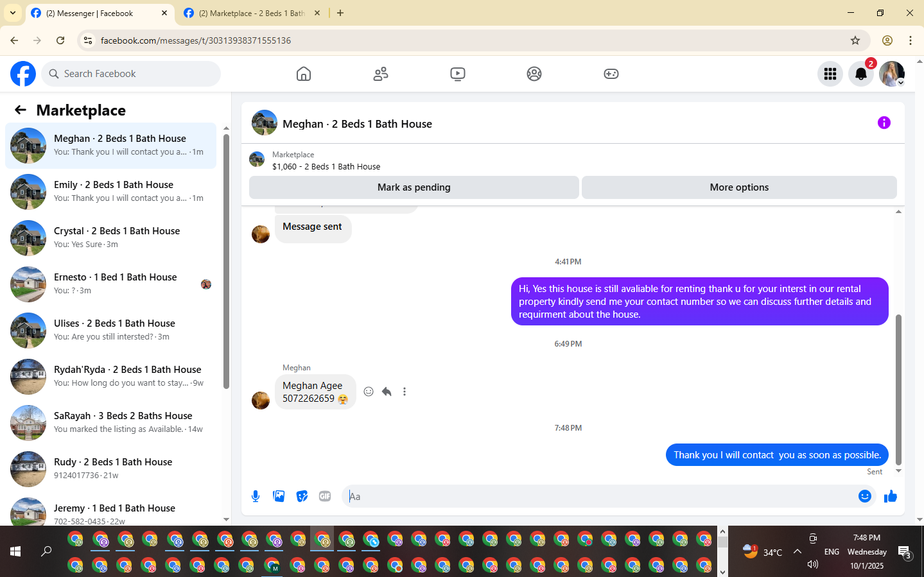This screenshot has height=577, width=924.
Task: Close the Marketplace browser tab
Action: click(317, 13)
